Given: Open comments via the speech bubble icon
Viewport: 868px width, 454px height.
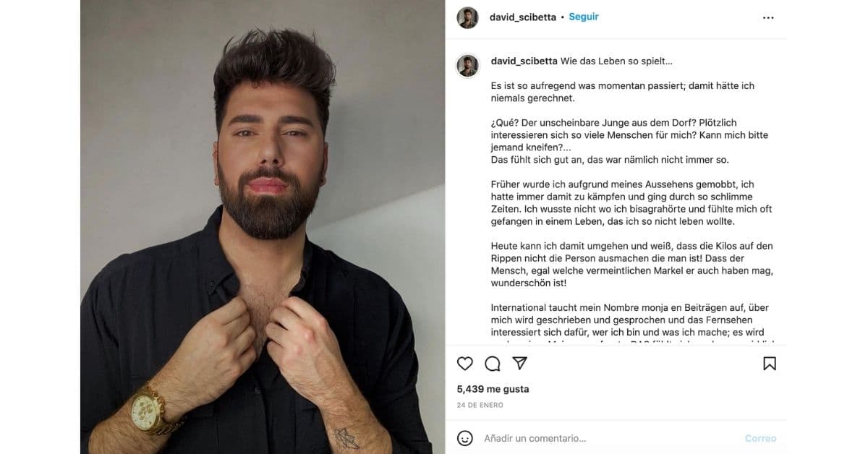Looking at the screenshot, I should [493, 364].
